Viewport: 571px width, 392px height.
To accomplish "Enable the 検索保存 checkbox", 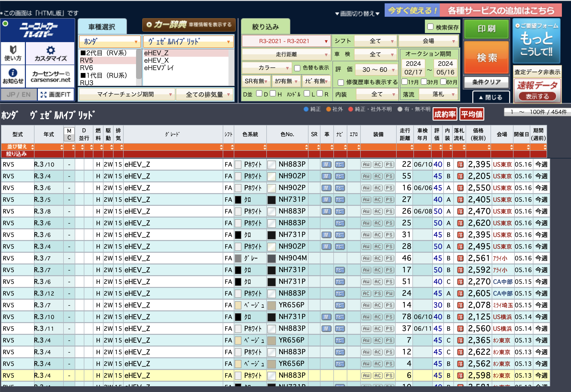I will click(430, 27).
